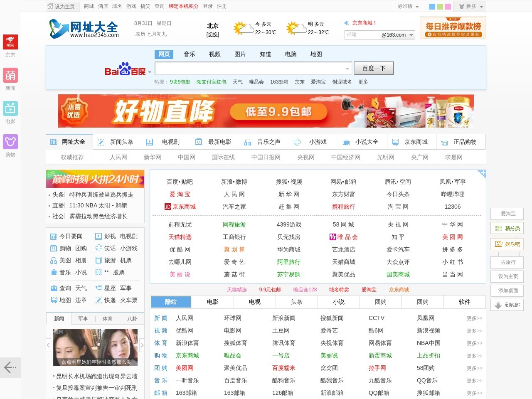Click the 登录 link in top bar
The height and width of the screenshot is (399, 532).
click(x=208, y=6)
